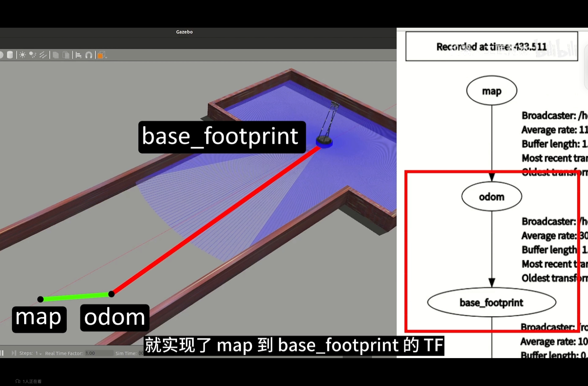Add a spot light to scene
This screenshot has width=588, height=386.
click(33, 55)
